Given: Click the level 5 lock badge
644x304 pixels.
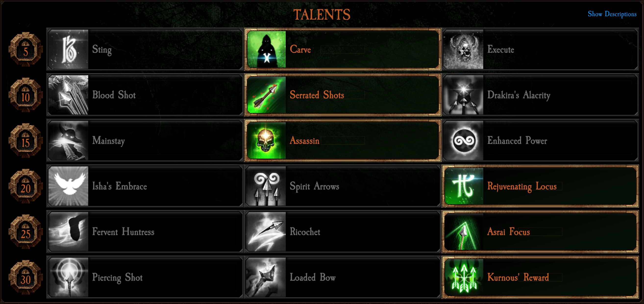Looking at the screenshot, I should (25, 49).
